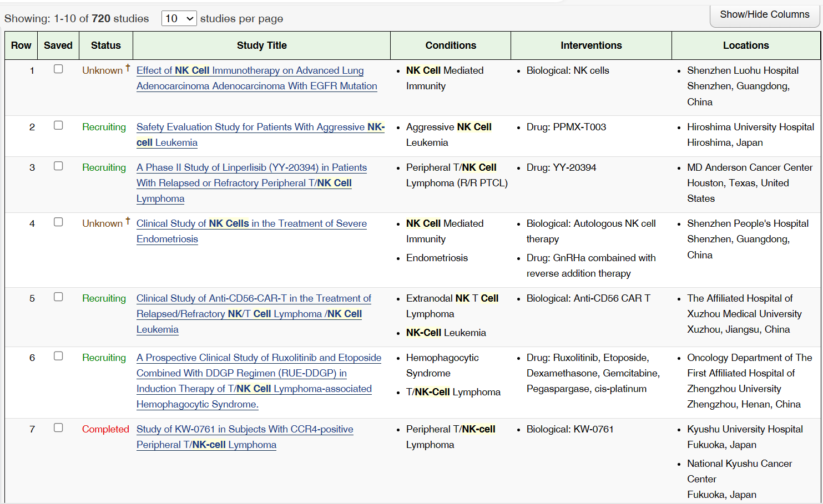Click the Study Title column header

pos(261,45)
